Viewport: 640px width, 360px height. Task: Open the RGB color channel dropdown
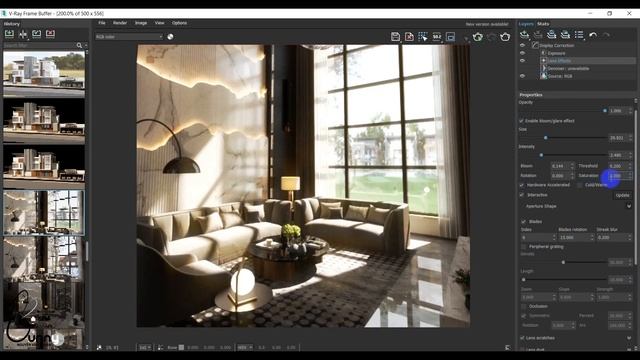pyautogui.click(x=129, y=37)
